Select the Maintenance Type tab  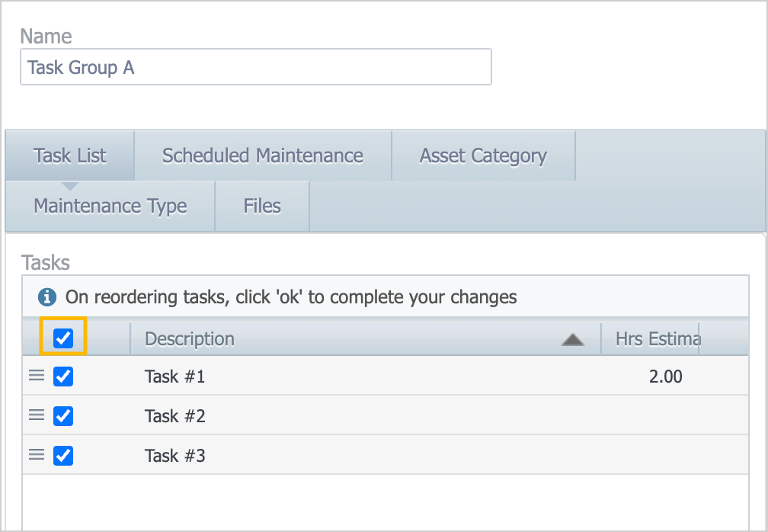[x=110, y=206]
